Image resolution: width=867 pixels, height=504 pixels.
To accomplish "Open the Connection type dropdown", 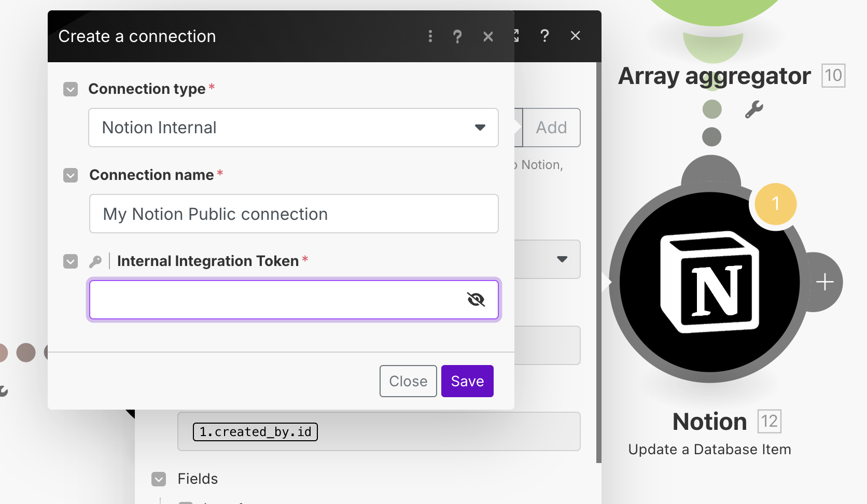I will point(293,128).
